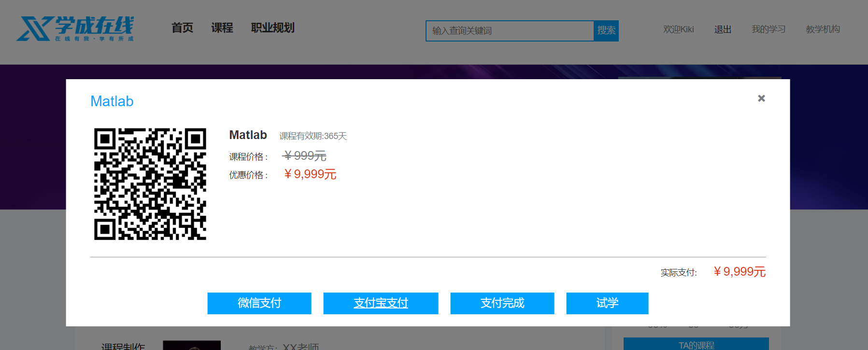Click the payment QR code image
The width and height of the screenshot is (868, 350).
[150, 184]
